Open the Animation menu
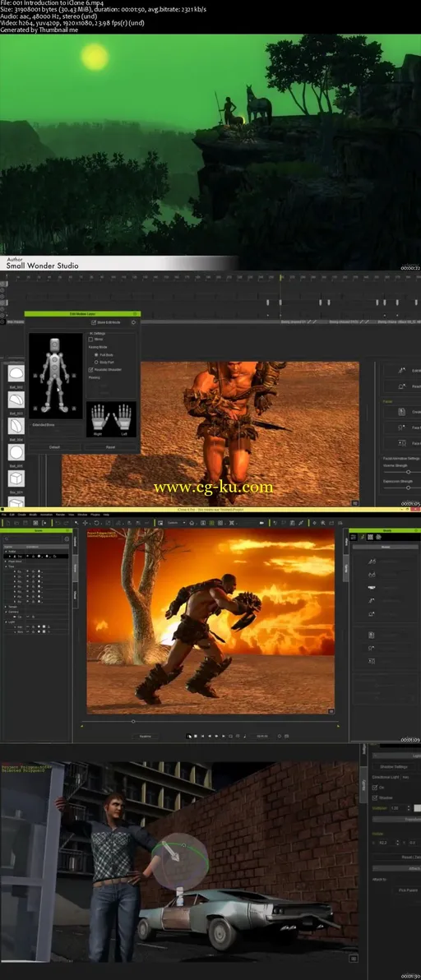 [47, 515]
